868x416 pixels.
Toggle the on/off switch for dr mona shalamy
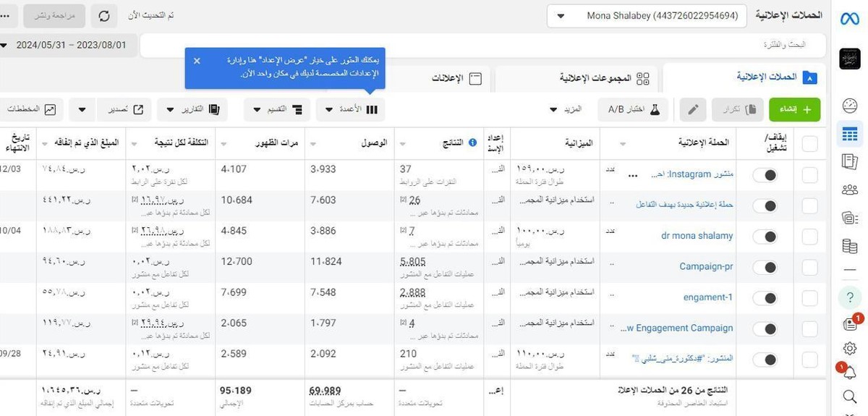click(765, 237)
